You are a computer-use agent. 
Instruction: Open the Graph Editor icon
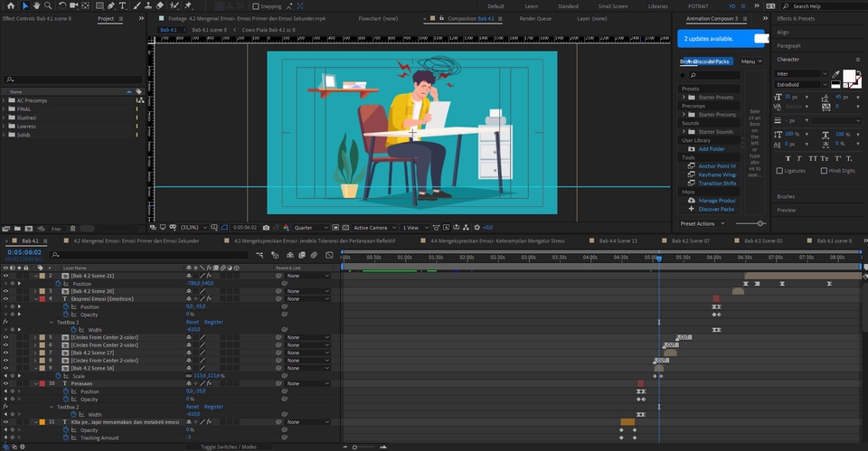point(329,255)
